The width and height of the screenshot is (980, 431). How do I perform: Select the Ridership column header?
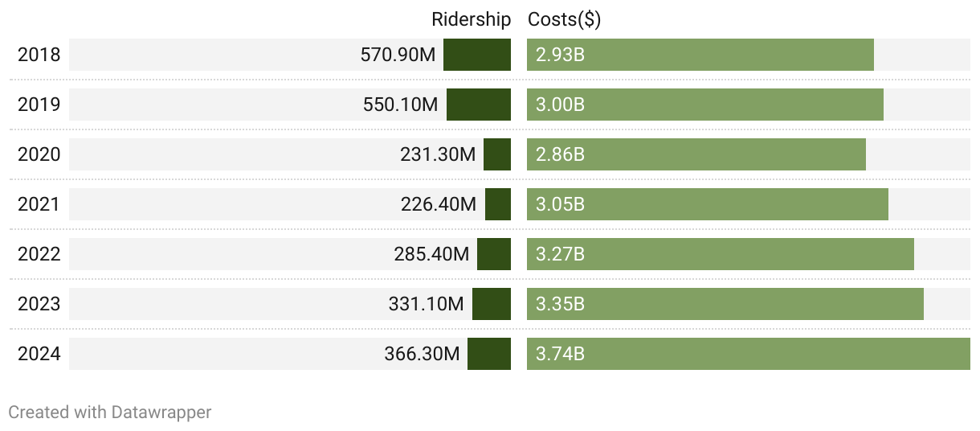click(471, 19)
